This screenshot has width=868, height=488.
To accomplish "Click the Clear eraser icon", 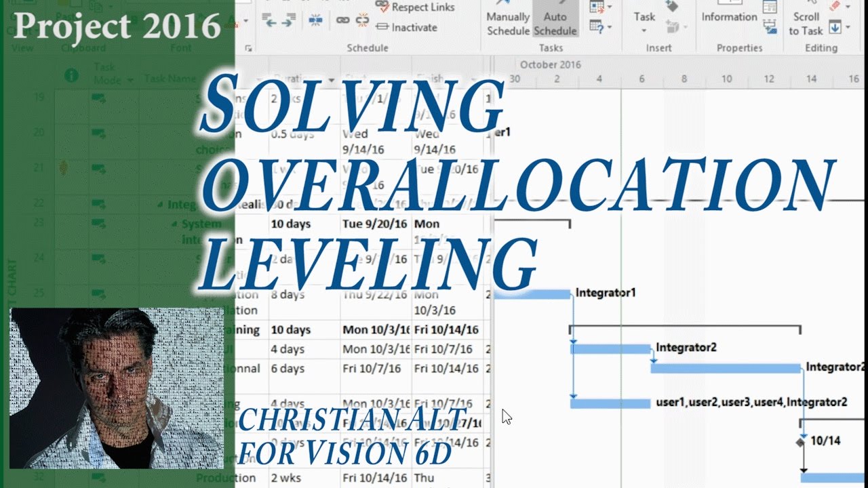I will pyautogui.click(x=835, y=7).
